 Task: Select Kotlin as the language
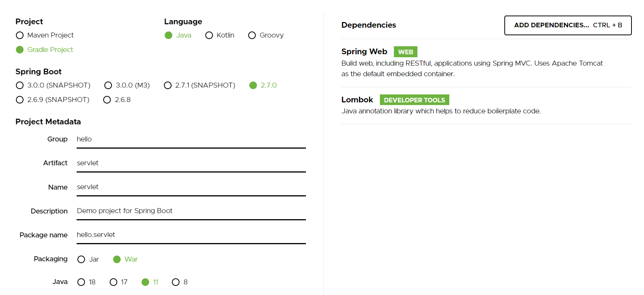tap(220, 35)
